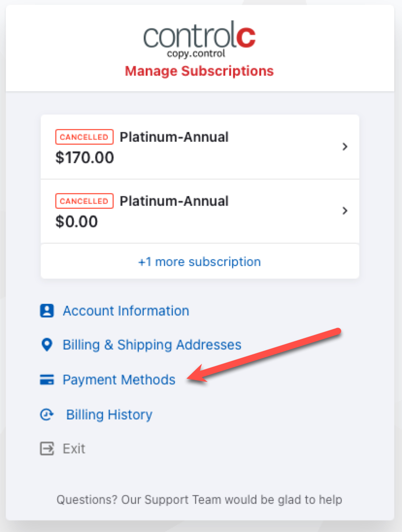Click the Cancelled badge on $170.00 plan
The height and width of the screenshot is (532, 402).
point(84,137)
